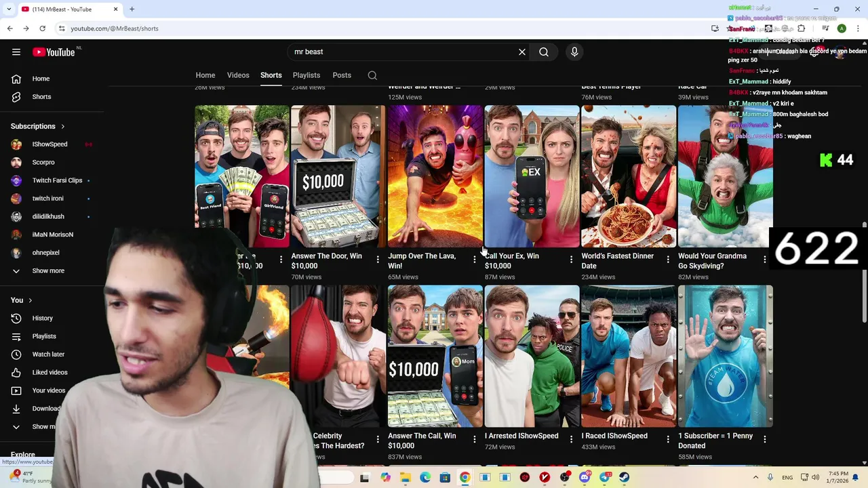Open iMaN MorisoN subscription channel
Screen dimensions: 868x488
coord(54,235)
